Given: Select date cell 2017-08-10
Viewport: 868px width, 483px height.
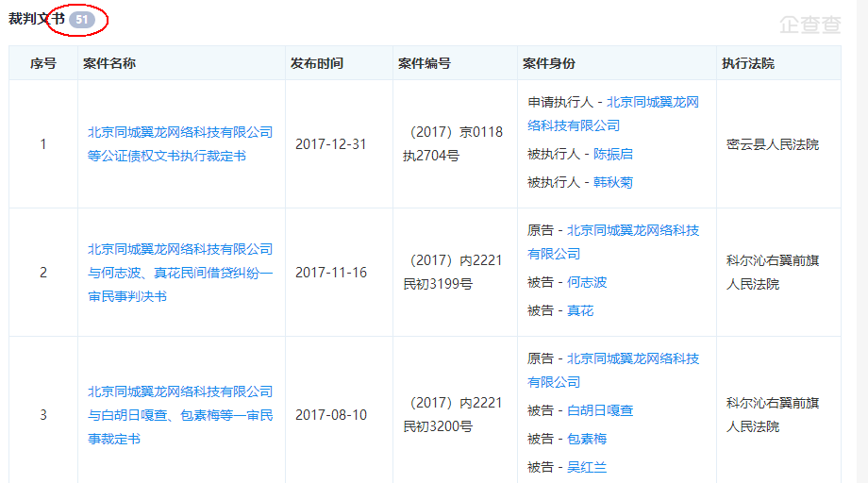Looking at the screenshot, I should (x=331, y=415).
